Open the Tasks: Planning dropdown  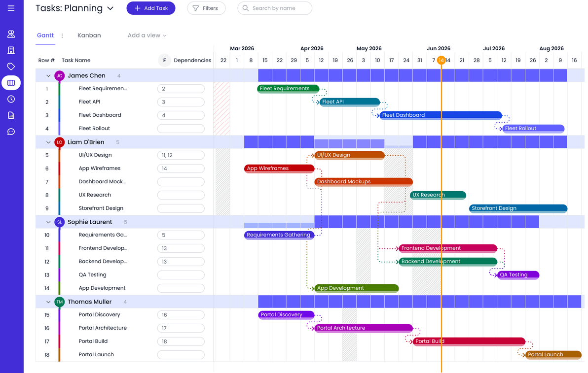[74, 8]
